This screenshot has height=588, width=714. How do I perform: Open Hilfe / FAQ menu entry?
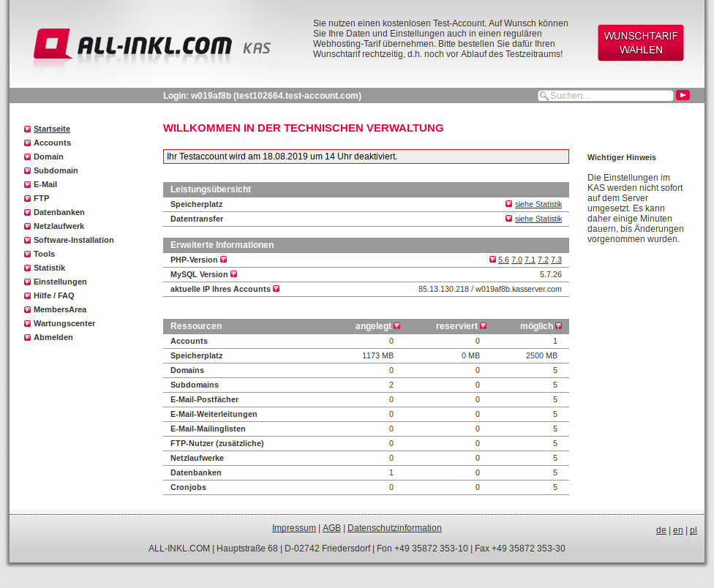click(53, 295)
